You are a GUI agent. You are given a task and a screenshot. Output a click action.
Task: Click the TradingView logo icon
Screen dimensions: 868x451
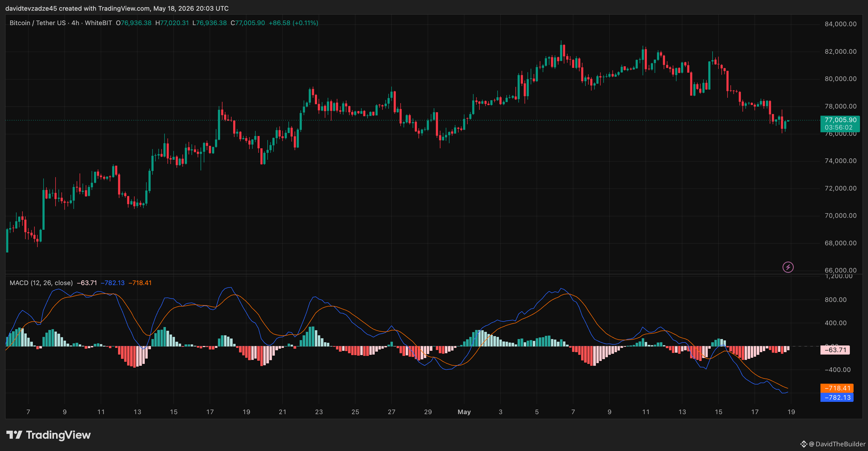pyautogui.click(x=14, y=435)
